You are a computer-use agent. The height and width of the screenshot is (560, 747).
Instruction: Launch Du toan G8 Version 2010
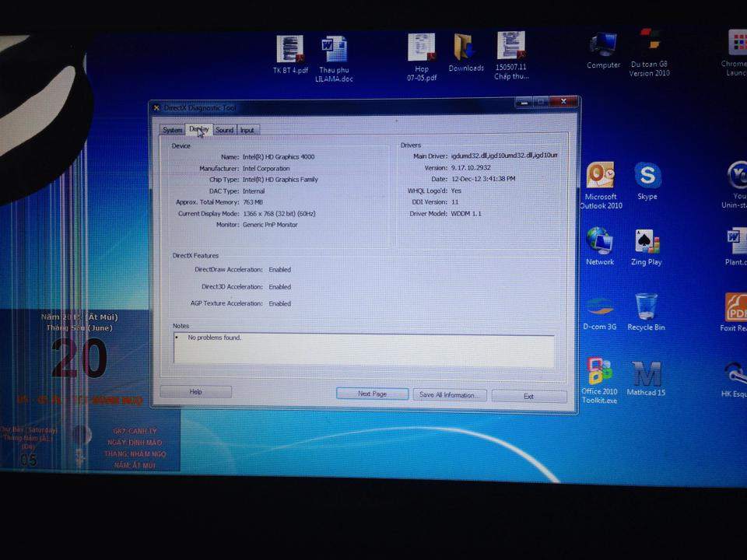tap(649, 52)
